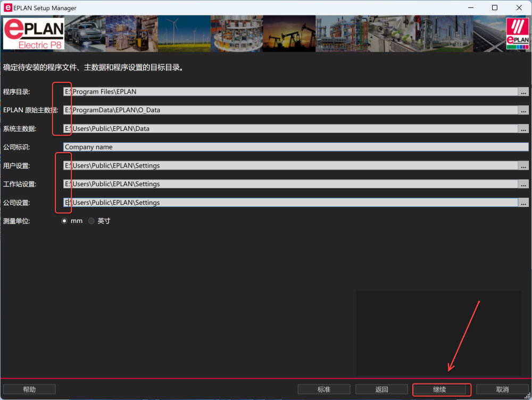Open folder picker for 系统主数据

[x=524, y=128]
